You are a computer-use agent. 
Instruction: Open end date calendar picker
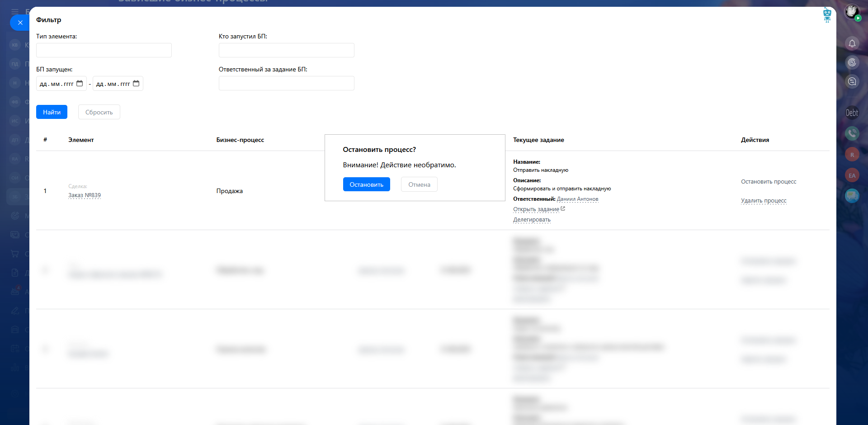pos(136,84)
